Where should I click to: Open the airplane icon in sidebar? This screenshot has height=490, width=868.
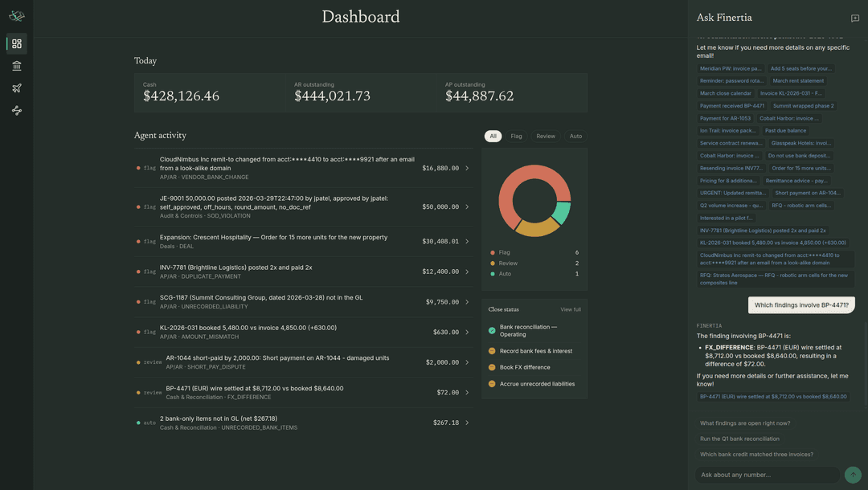tap(17, 88)
